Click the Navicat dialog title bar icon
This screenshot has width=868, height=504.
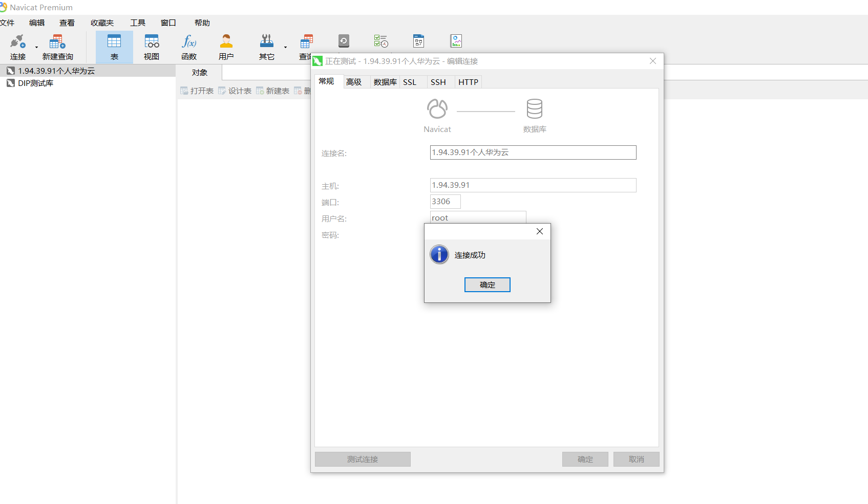pos(317,61)
